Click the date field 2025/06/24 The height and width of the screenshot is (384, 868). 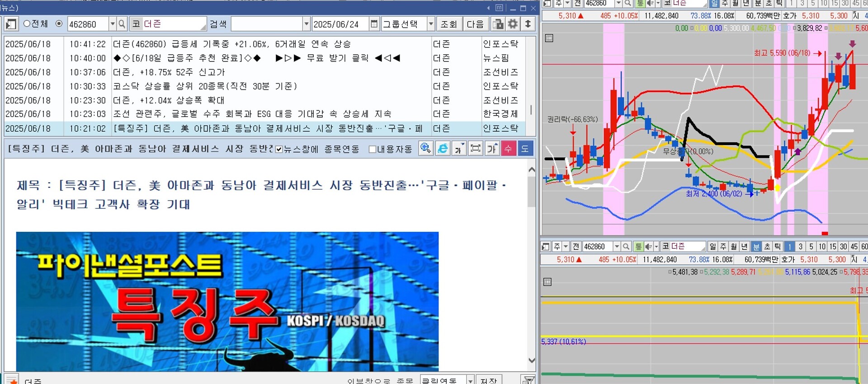[340, 24]
